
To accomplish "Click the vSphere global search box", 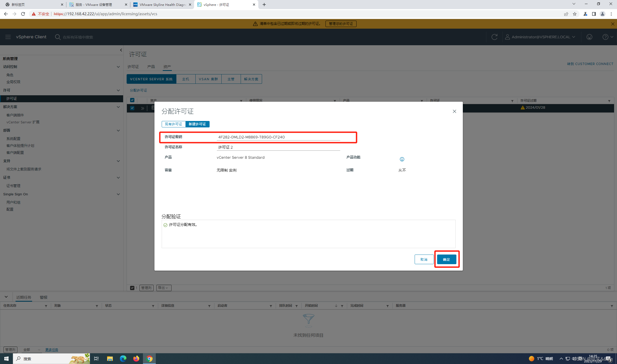I will coord(78,37).
